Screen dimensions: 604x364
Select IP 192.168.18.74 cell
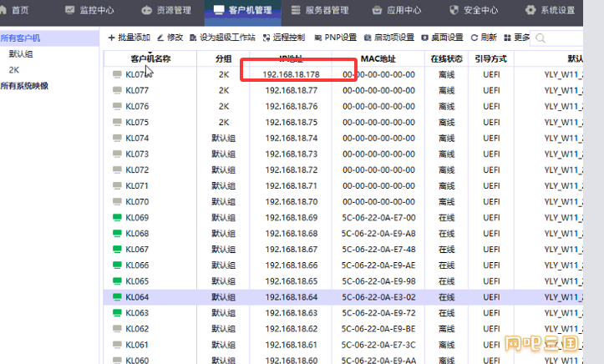292,138
